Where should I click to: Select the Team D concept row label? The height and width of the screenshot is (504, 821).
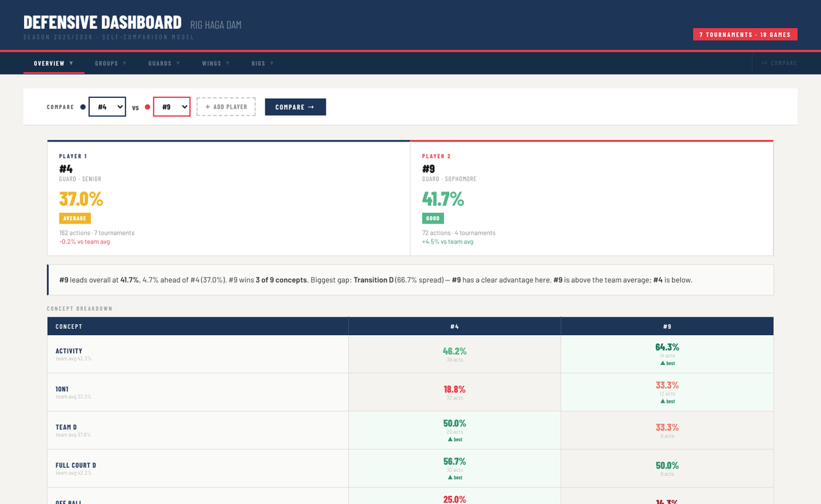click(66, 427)
